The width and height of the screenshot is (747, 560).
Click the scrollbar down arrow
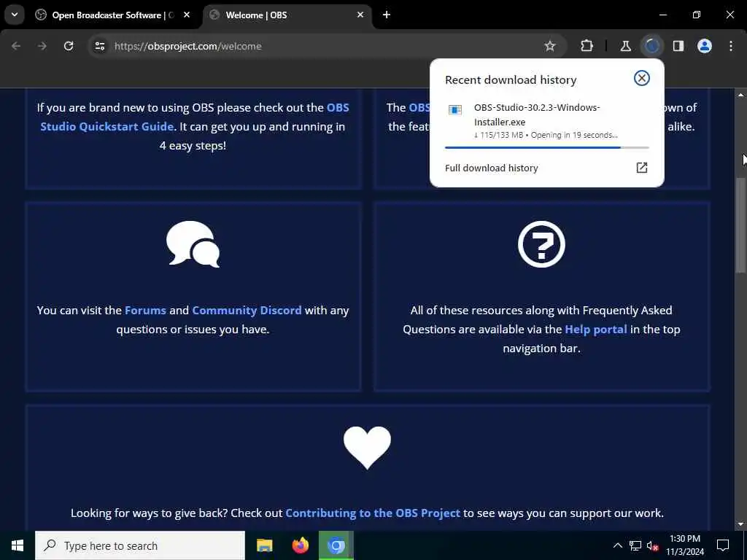(x=741, y=524)
